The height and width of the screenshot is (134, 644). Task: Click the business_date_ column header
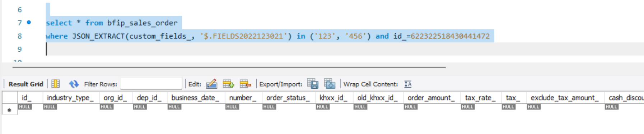(x=196, y=98)
